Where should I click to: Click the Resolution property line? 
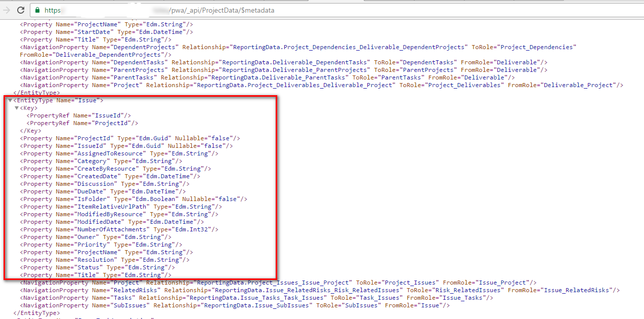pyautogui.click(x=105, y=260)
